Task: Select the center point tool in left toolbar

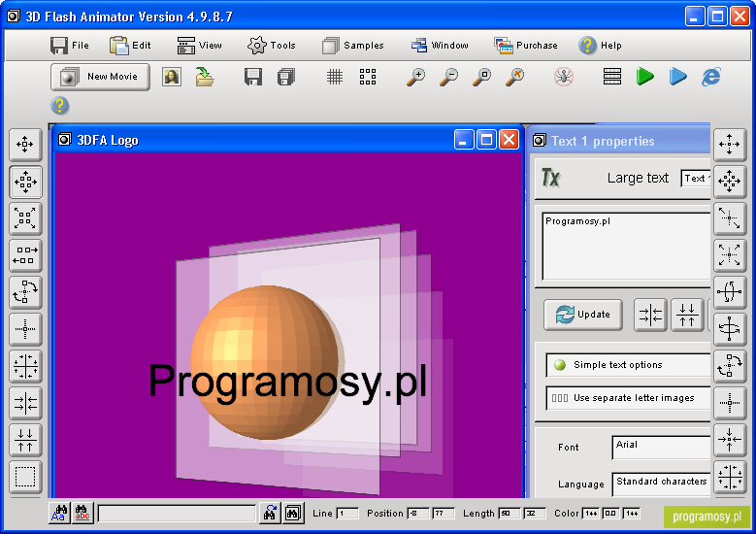Action: (25, 329)
